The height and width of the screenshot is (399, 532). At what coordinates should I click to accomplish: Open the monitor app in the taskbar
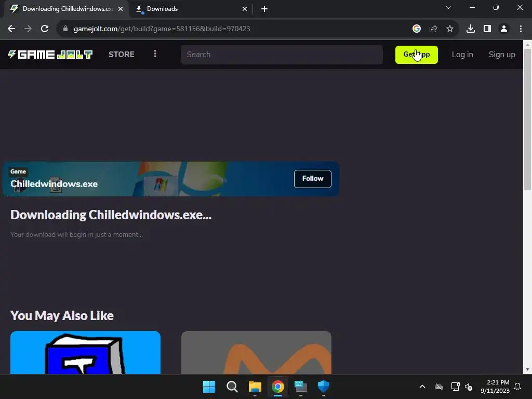301,387
